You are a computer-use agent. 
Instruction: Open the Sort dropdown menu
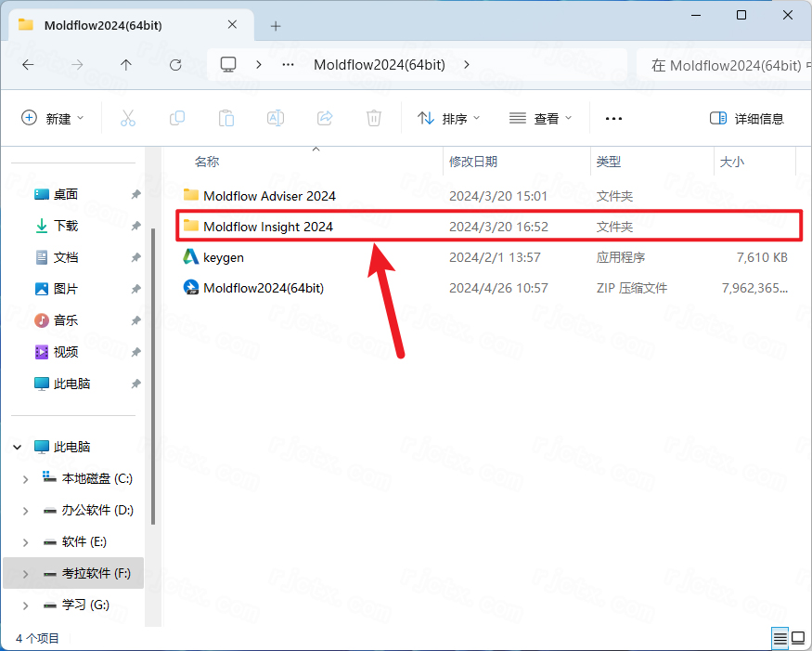[449, 118]
